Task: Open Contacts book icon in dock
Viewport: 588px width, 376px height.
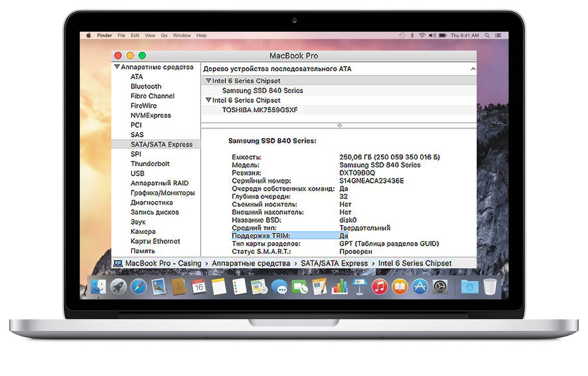Action: pos(179,287)
